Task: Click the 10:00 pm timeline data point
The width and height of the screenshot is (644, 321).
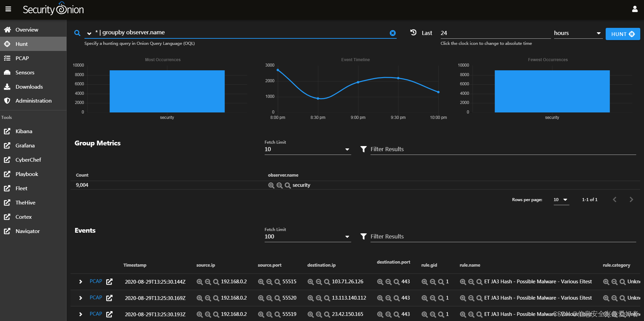Action: (438, 92)
